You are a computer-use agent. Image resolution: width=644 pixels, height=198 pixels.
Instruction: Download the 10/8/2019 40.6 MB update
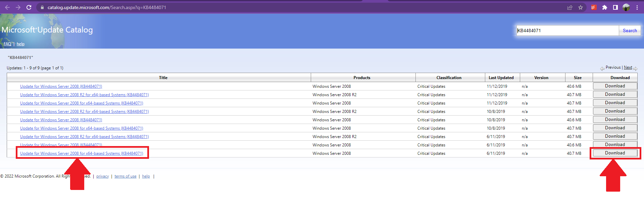(615, 120)
